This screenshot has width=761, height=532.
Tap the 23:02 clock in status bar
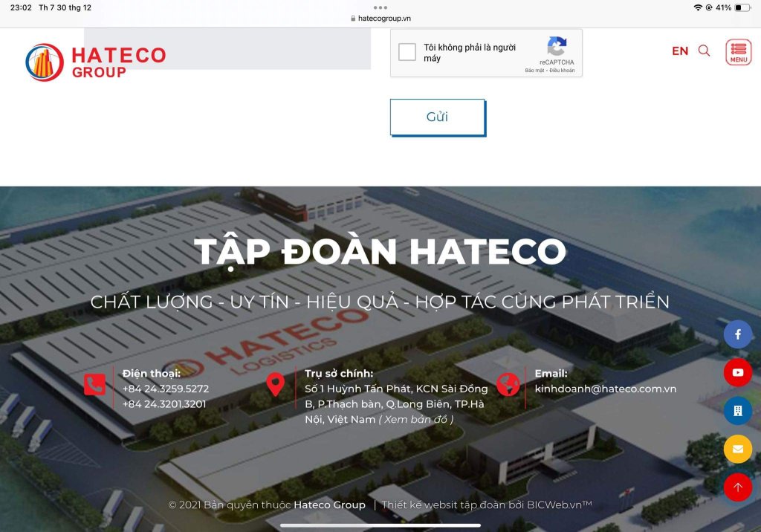pyautogui.click(x=21, y=7)
